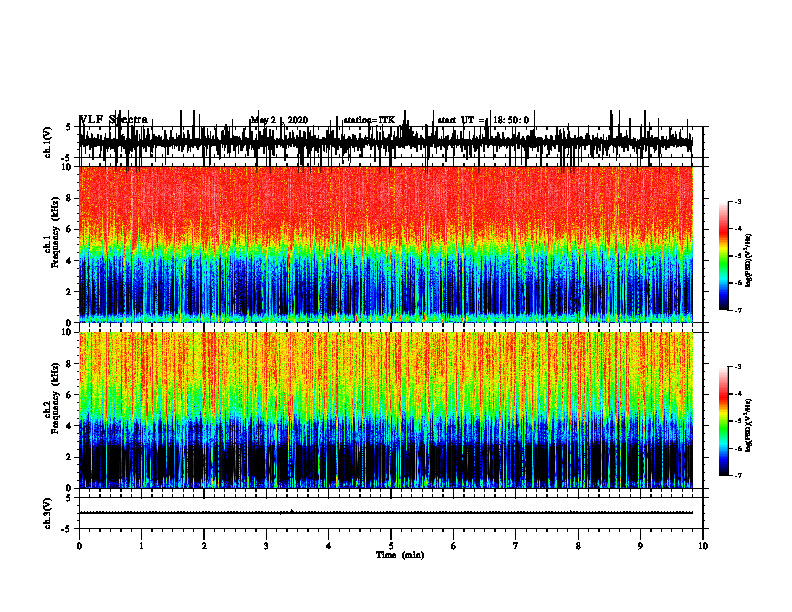The image size is (792, 612).
Task: Click the 5 tick label on ch.1(V) axis
Action: pos(68,127)
